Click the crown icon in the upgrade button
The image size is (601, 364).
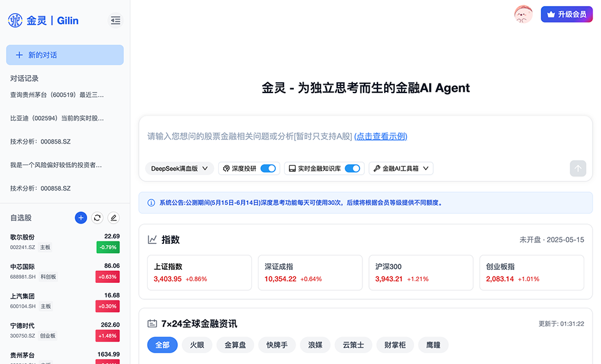coord(551,14)
